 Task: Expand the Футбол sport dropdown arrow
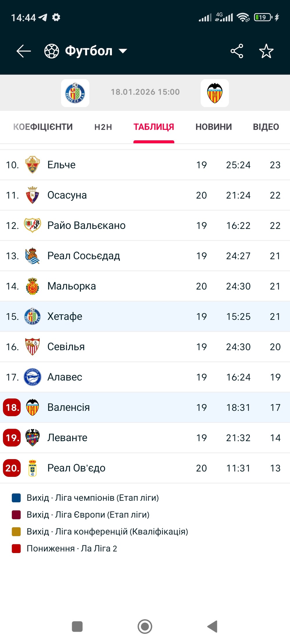pyautogui.click(x=123, y=51)
